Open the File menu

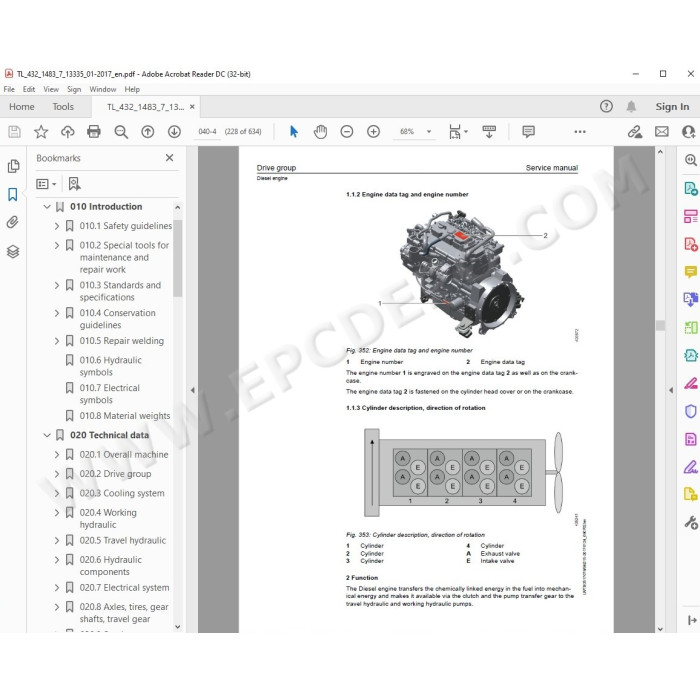(9, 89)
